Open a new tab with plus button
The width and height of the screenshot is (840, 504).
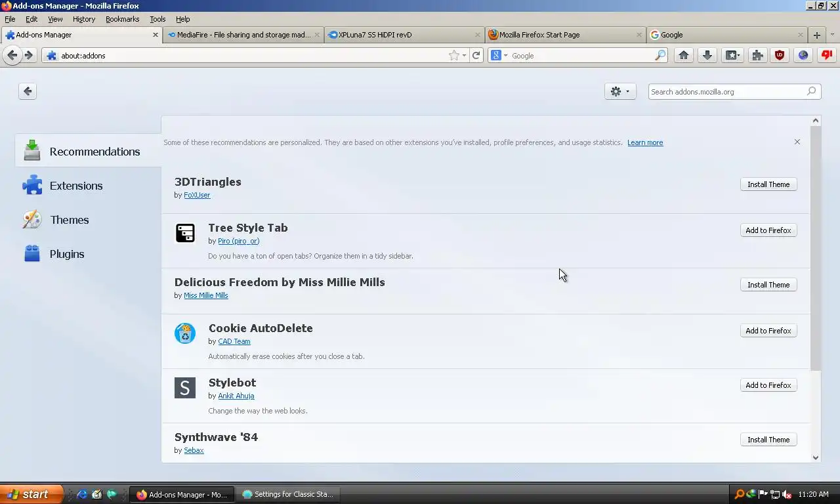(x=817, y=35)
